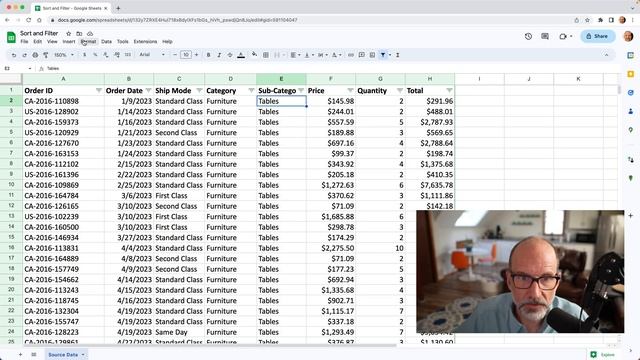The image size is (640, 360).
Task: Open the Borders tool
Action: coord(266,55)
